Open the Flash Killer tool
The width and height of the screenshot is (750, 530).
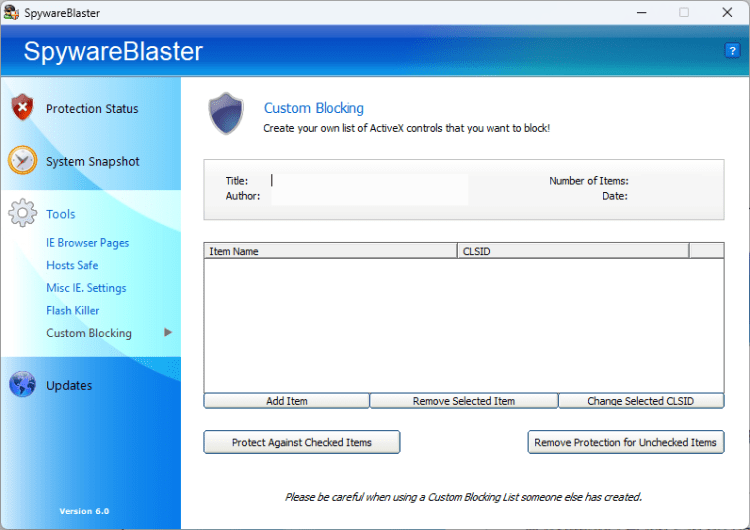73,310
